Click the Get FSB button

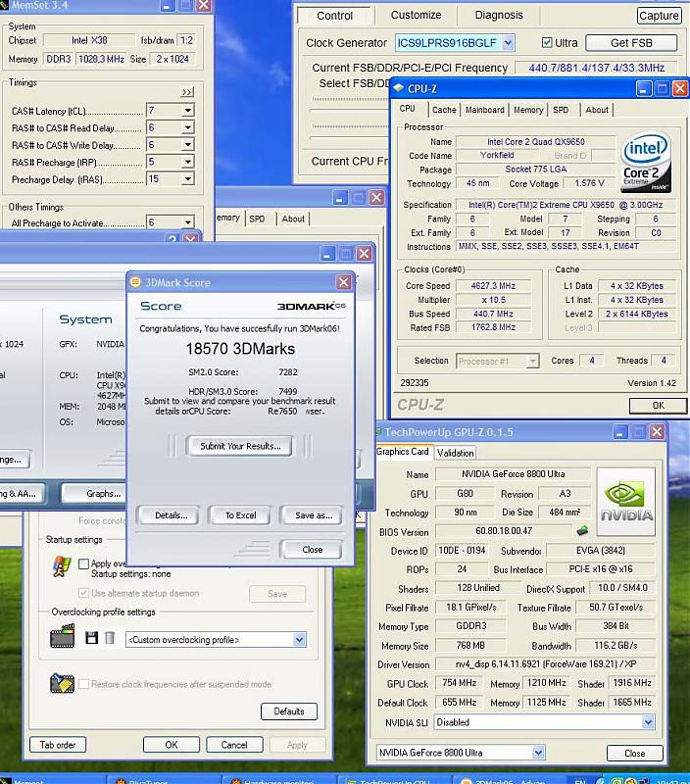click(631, 43)
